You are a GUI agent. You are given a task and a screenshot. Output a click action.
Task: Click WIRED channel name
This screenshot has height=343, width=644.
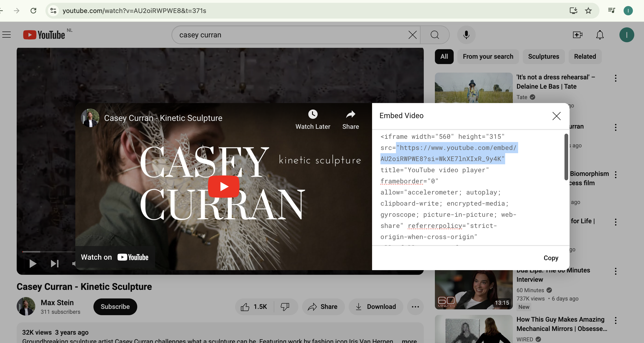click(525, 340)
